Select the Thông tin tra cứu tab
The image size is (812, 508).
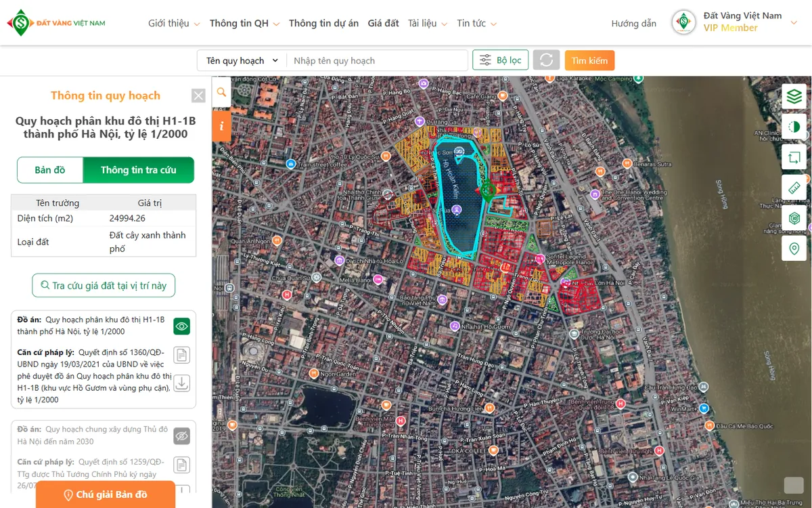tap(139, 170)
